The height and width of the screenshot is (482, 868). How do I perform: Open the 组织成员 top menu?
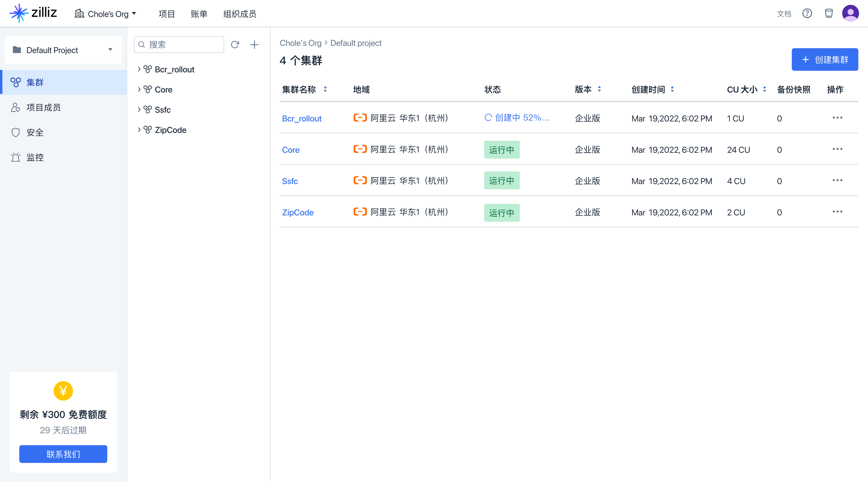click(240, 14)
